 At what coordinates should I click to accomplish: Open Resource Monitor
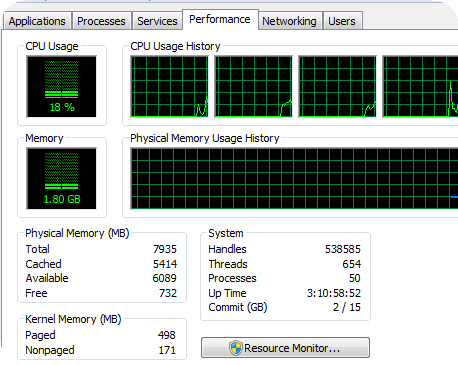pyautogui.click(x=285, y=348)
